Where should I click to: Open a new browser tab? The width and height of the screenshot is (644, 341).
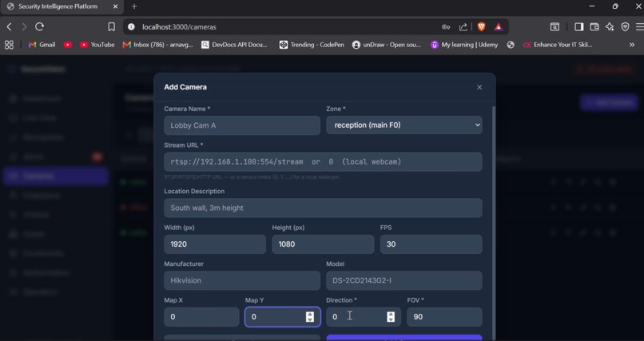(134, 6)
